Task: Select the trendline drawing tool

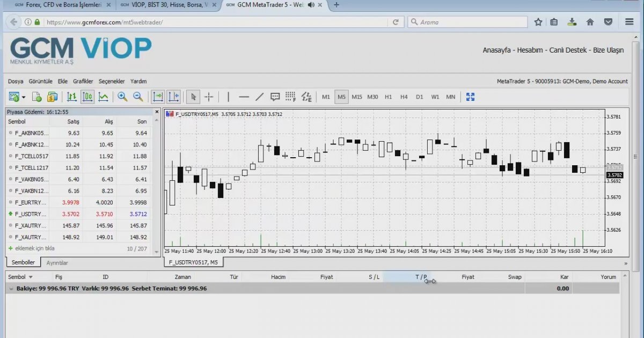Action: 260,97
